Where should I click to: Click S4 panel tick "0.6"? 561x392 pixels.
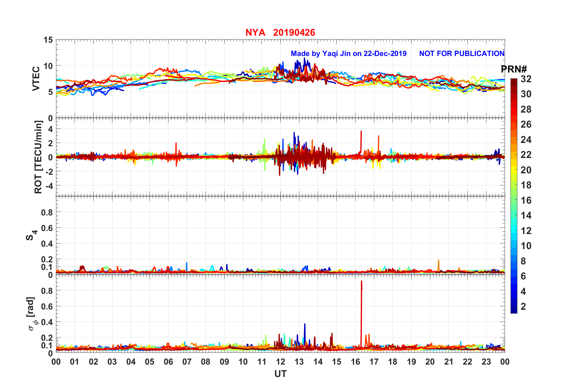(x=47, y=228)
